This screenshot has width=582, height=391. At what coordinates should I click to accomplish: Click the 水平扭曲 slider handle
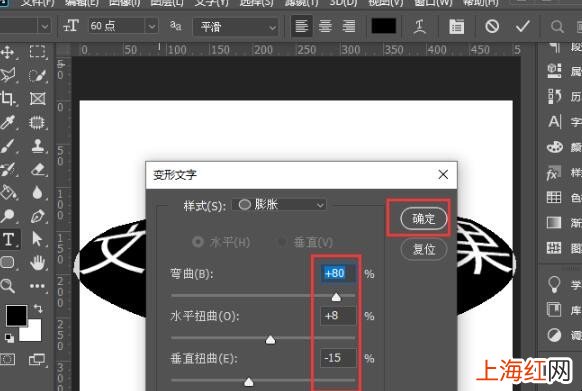tap(270, 339)
